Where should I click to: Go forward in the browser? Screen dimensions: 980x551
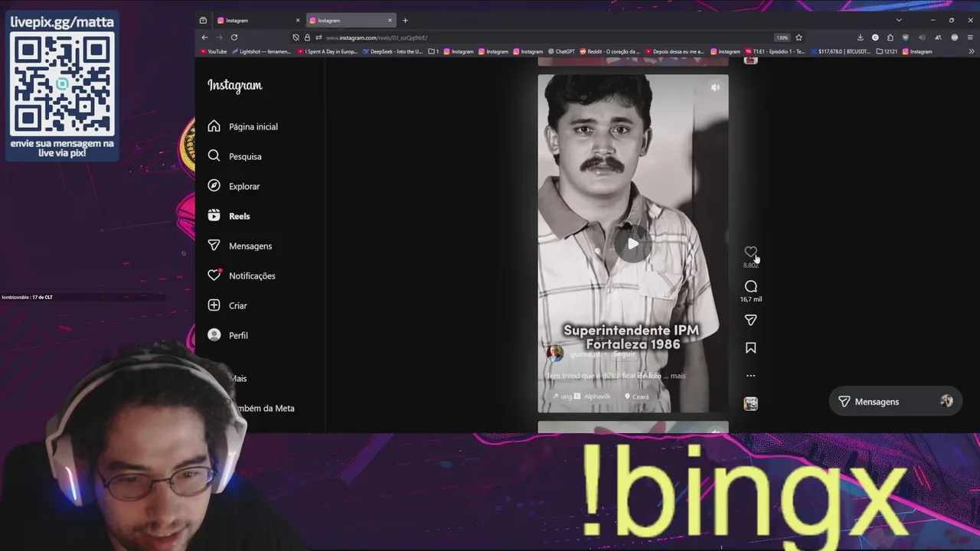[219, 37]
